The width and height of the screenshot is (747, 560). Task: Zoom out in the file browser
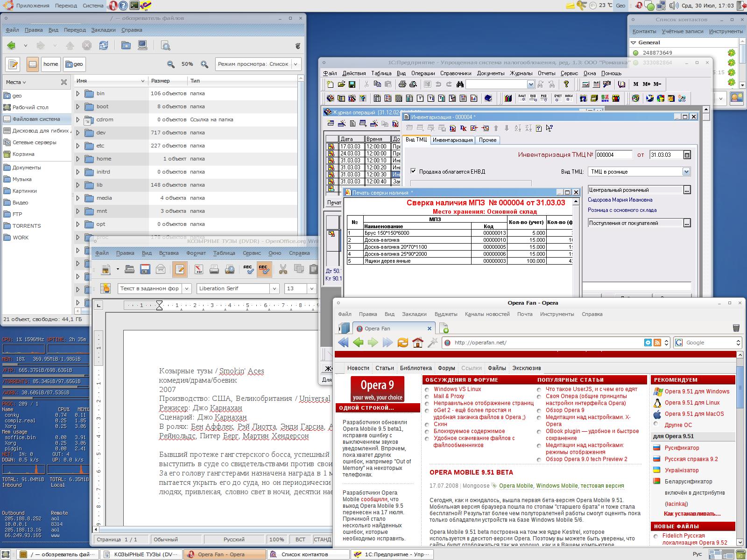click(171, 64)
